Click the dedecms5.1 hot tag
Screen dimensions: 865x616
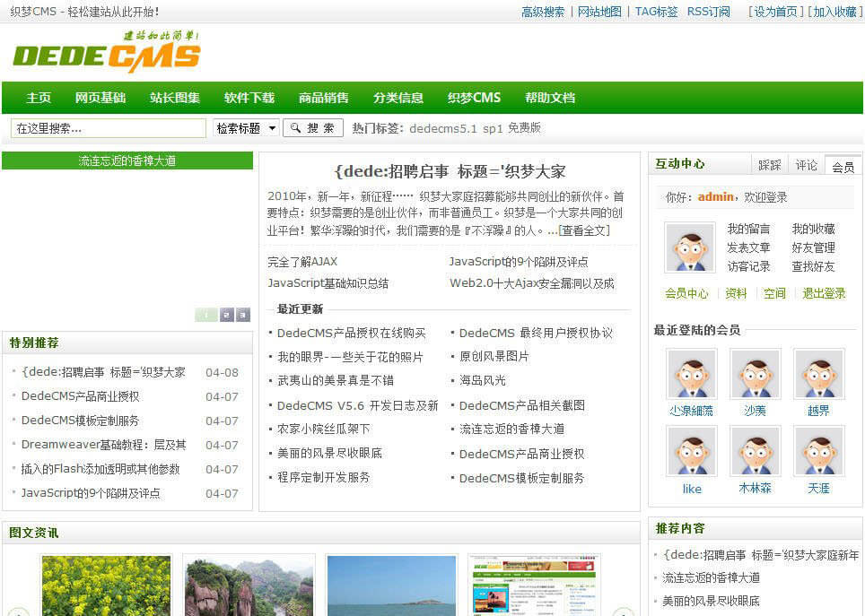click(443, 128)
